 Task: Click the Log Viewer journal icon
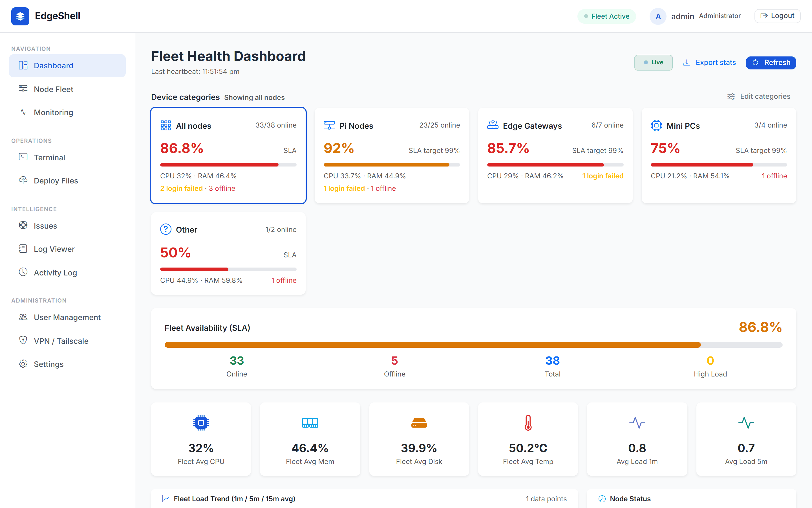click(x=23, y=249)
